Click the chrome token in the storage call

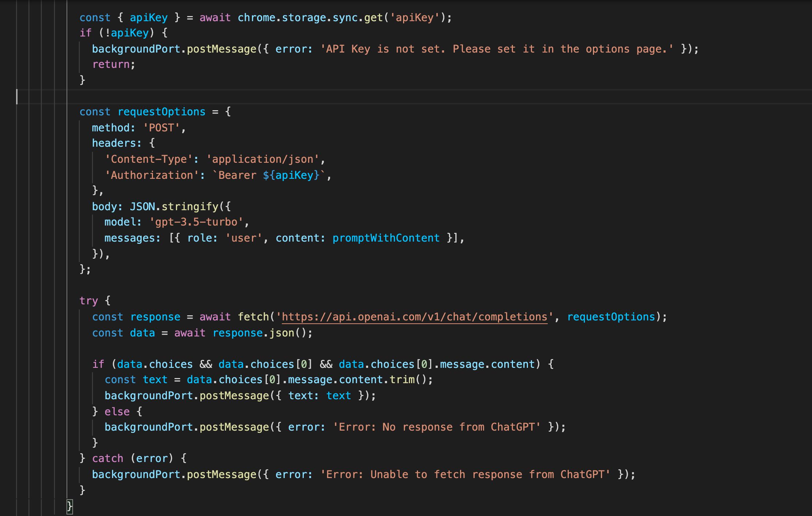[x=256, y=18]
